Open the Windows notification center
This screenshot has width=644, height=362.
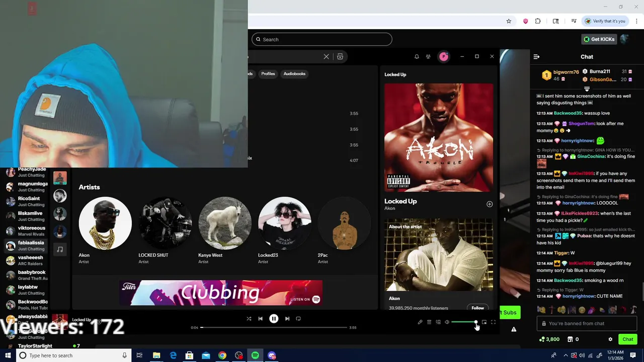pos(633,355)
